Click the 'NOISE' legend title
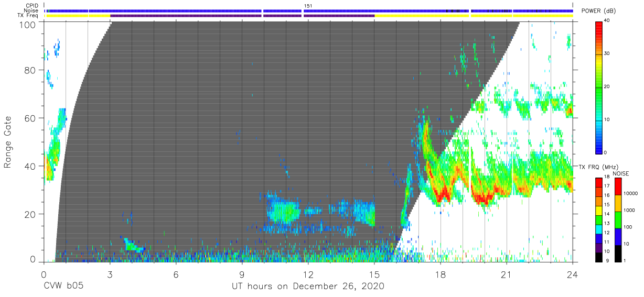 tap(621, 173)
